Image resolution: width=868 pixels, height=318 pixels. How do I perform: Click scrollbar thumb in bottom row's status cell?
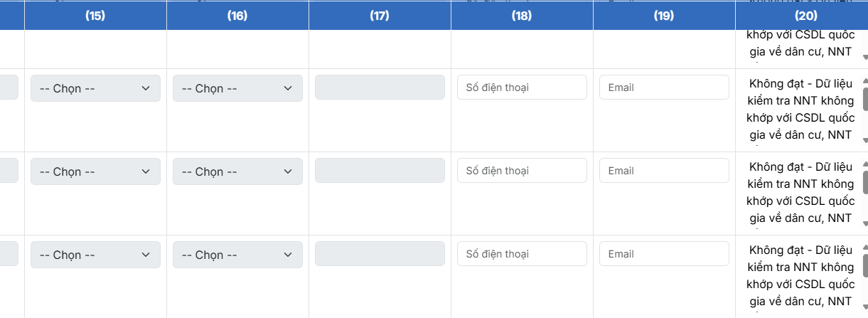tap(864, 265)
